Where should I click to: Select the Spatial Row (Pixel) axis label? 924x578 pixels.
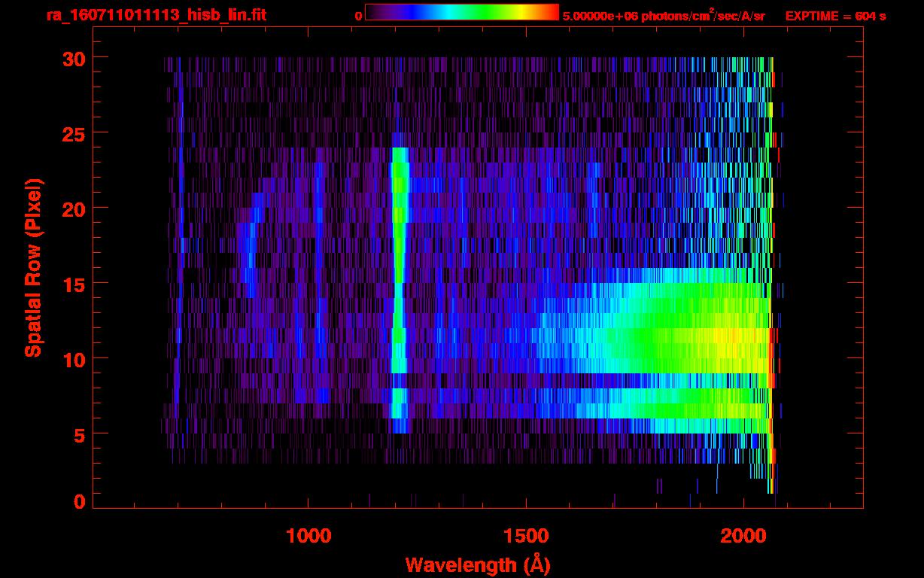[x=32, y=267]
